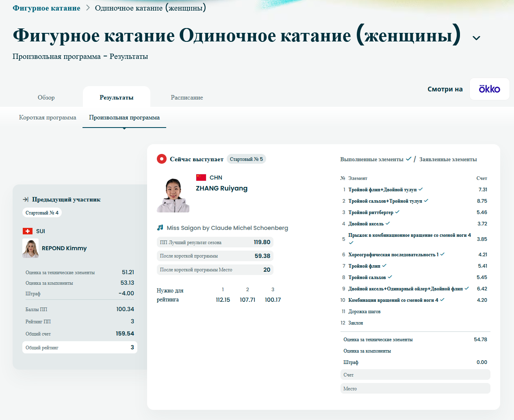Click technical elements score 54.78
This screenshot has width=514, height=420.
pyautogui.click(x=480, y=339)
